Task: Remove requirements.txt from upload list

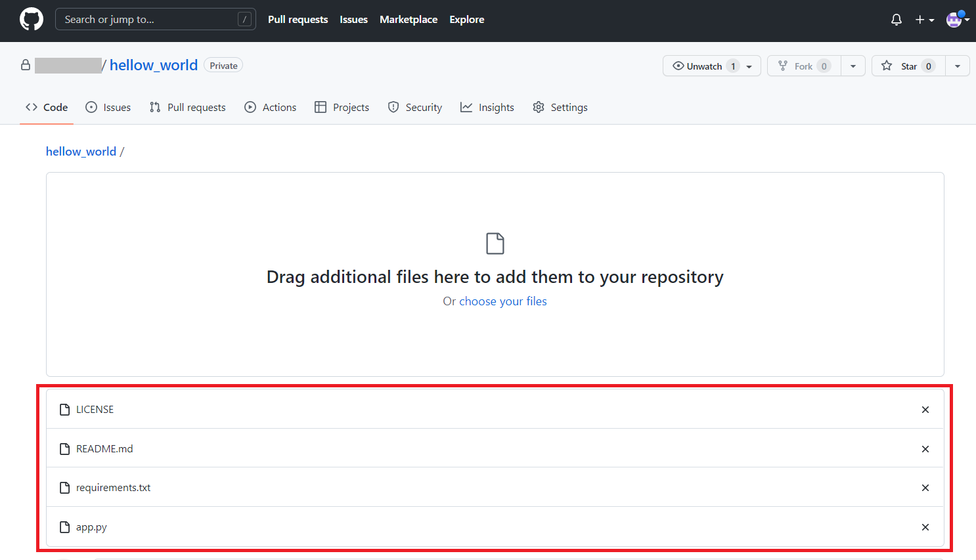Action: pos(925,488)
